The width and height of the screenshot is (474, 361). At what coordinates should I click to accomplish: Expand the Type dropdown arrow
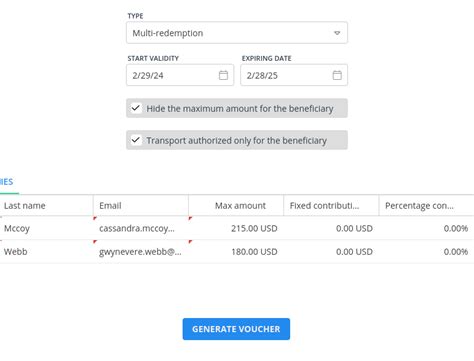coord(337,33)
